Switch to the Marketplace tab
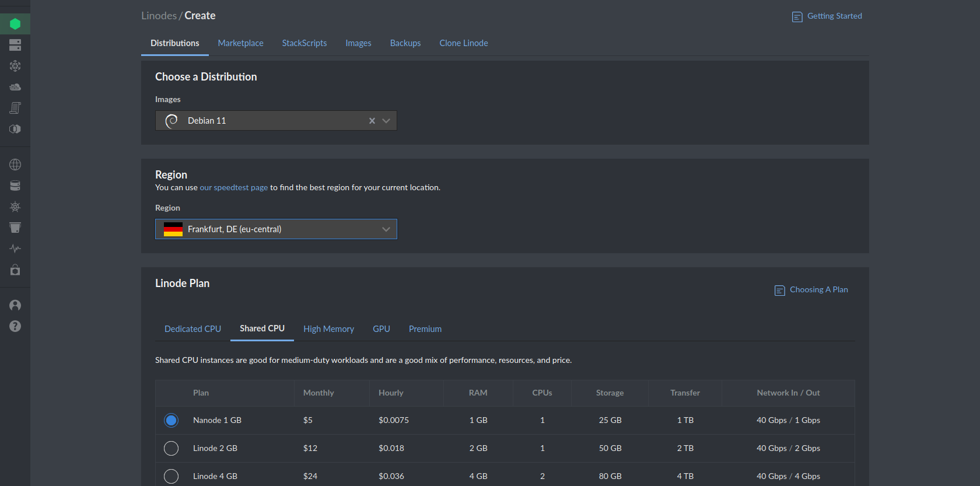 (240, 43)
